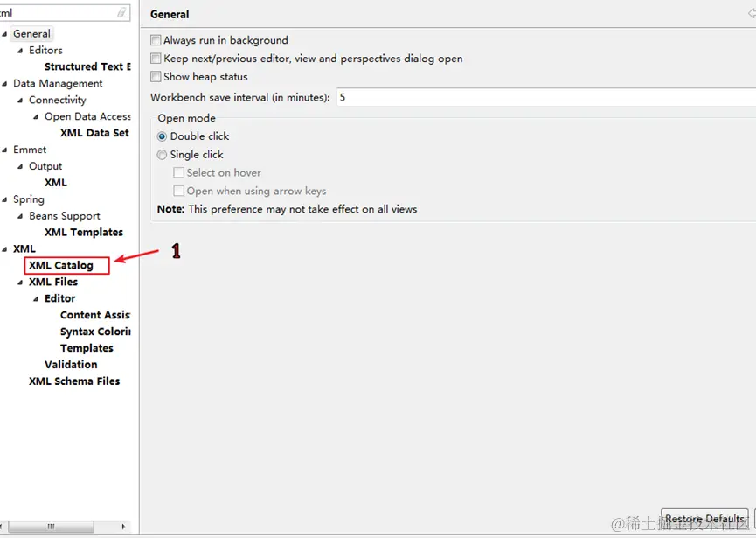Select Data Management tree item

(x=58, y=83)
